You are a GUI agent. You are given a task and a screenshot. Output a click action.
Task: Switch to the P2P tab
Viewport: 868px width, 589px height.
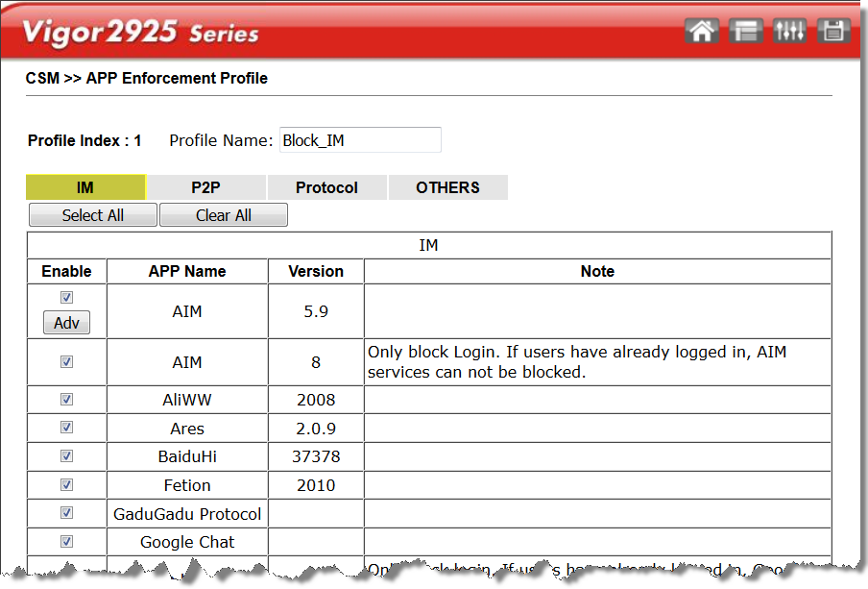click(205, 187)
